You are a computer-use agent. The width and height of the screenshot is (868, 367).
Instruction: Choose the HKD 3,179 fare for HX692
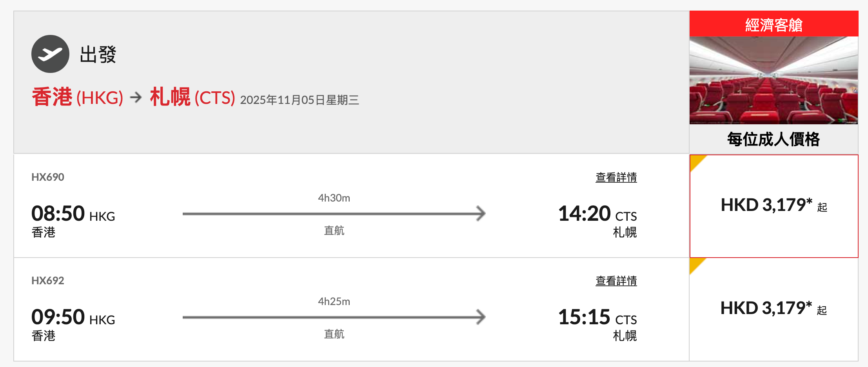tap(774, 309)
